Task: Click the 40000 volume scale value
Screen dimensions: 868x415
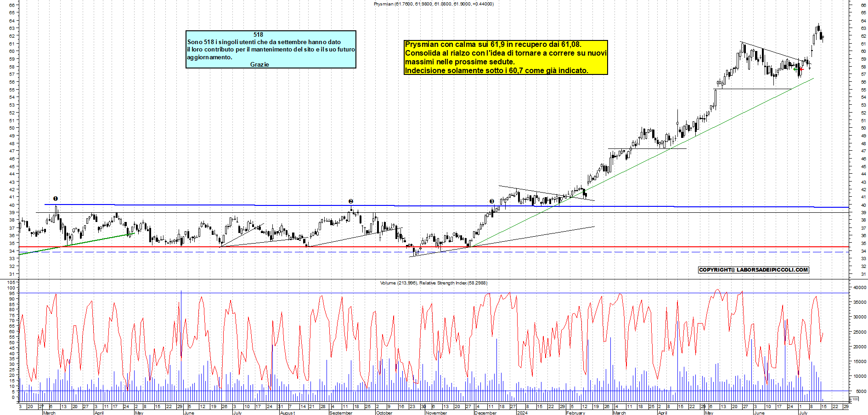Action: [x=860, y=287]
